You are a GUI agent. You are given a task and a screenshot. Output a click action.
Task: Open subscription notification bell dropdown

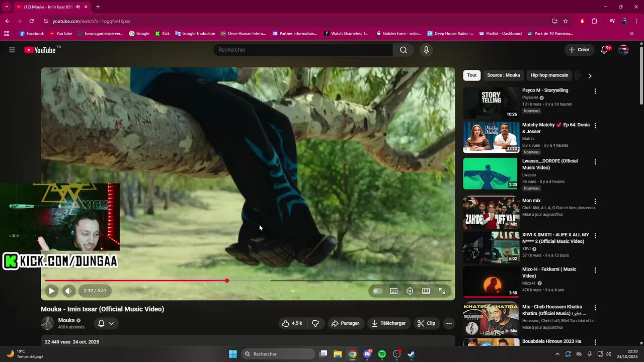pos(106,323)
